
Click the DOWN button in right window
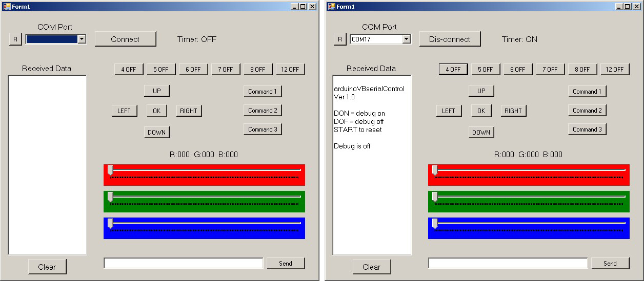click(481, 132)
